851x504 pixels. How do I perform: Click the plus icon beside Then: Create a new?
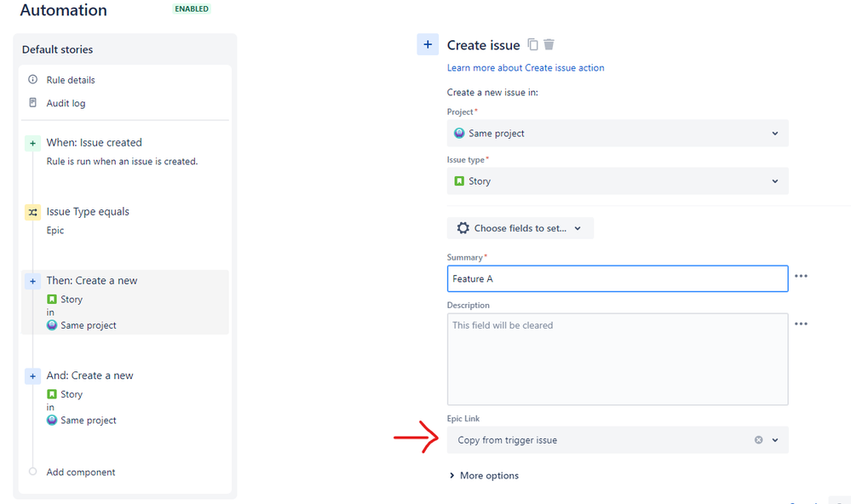pyautogui.click(x=32, y=281)
